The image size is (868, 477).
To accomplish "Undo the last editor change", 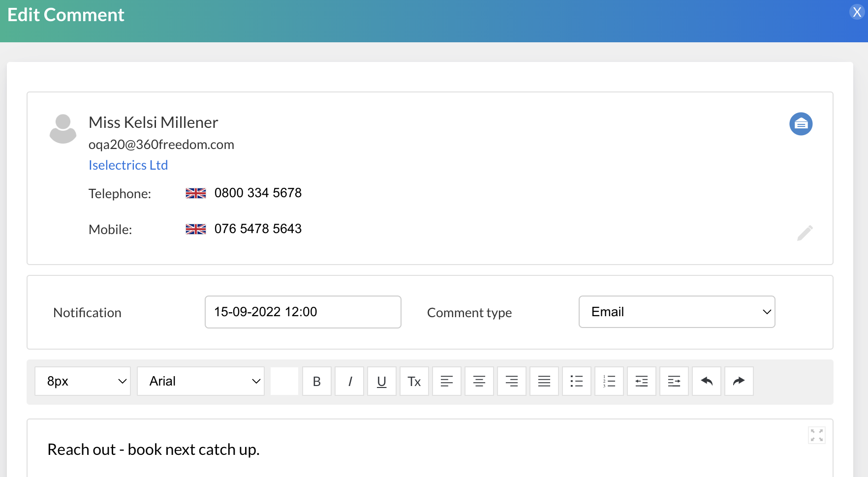I will point(706,381).
